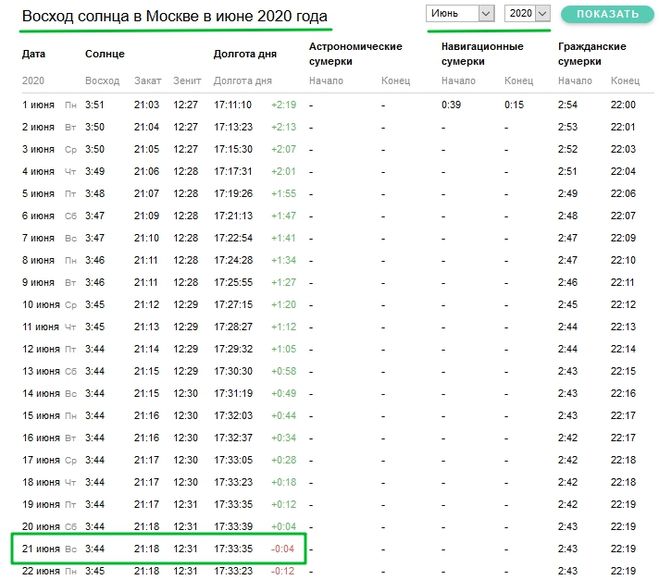Screen dimensions: 659x580
Task: Select the 1 июня date cell
Action: 40,104
